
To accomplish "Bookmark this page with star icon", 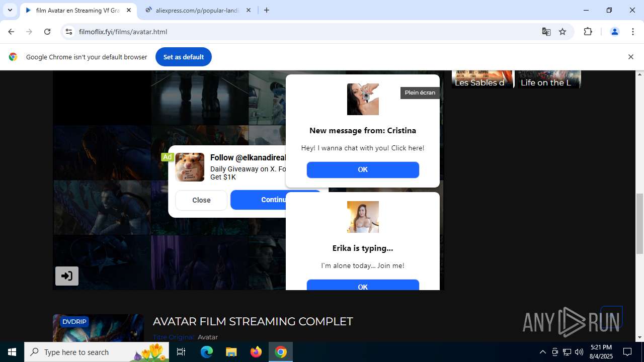I will [x=562, y=32].
